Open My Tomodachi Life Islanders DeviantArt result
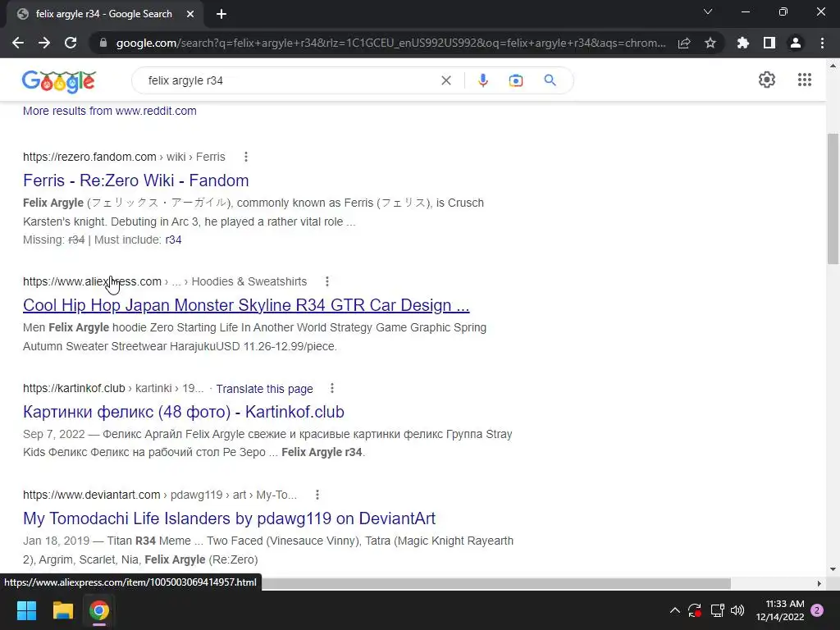The width and height of the screenshot is (840, 630). pos(230,518)
